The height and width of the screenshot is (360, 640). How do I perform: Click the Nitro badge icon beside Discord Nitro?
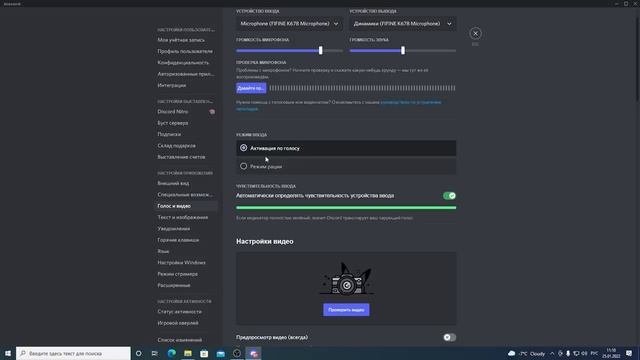[212, 111]
